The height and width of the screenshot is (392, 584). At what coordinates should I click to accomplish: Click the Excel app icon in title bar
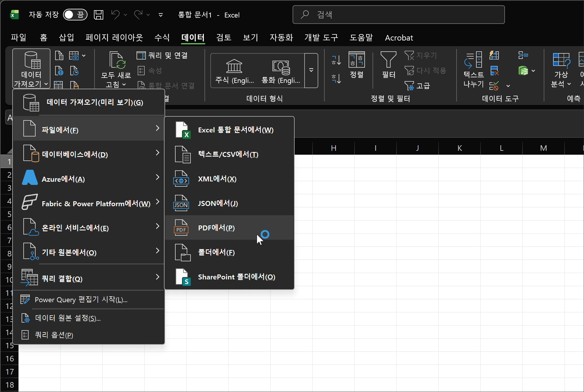click(14, 15)
